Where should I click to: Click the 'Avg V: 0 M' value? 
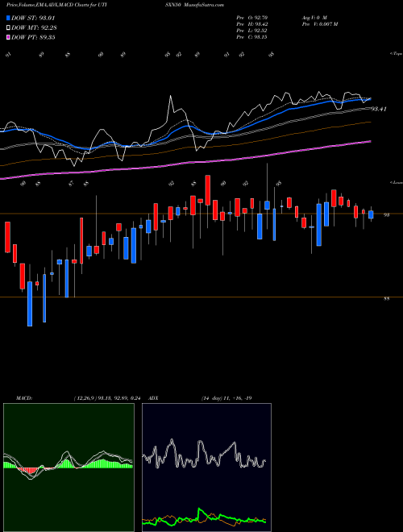(x=314, y=18)
